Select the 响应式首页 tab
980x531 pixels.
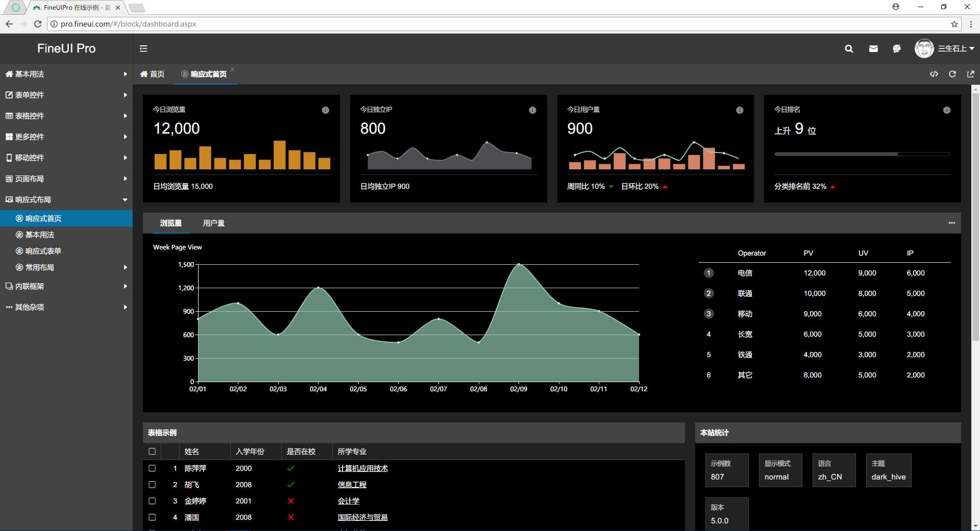point(204,74)
